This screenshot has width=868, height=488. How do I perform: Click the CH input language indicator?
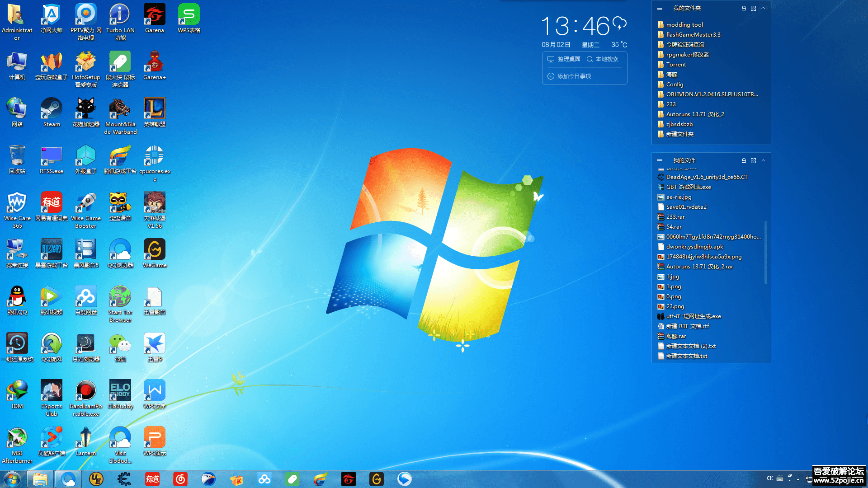point(770,478)
